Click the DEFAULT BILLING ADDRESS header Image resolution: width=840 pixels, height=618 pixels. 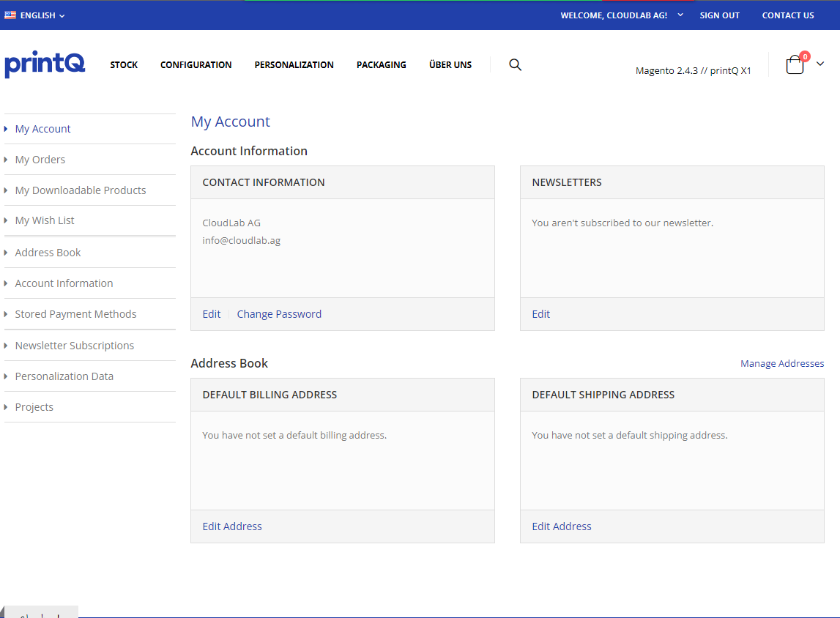pos(270,395)
